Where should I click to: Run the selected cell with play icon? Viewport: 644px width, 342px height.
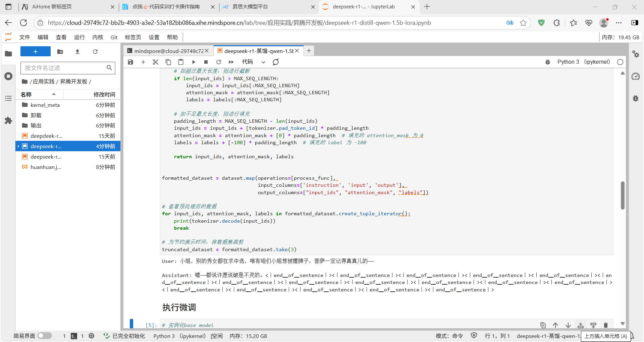click(x=194, y=62)
